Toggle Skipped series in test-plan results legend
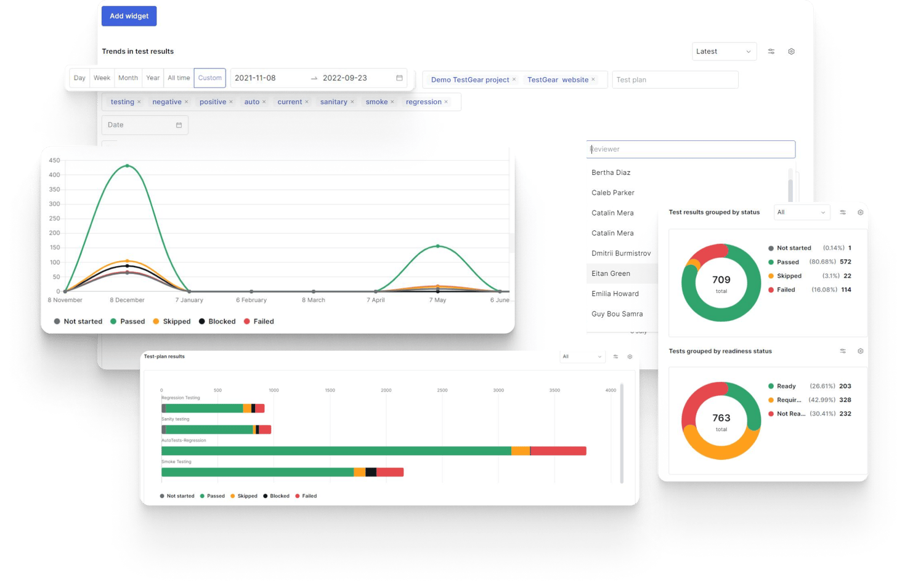905x588 pixels. (243, 496)
